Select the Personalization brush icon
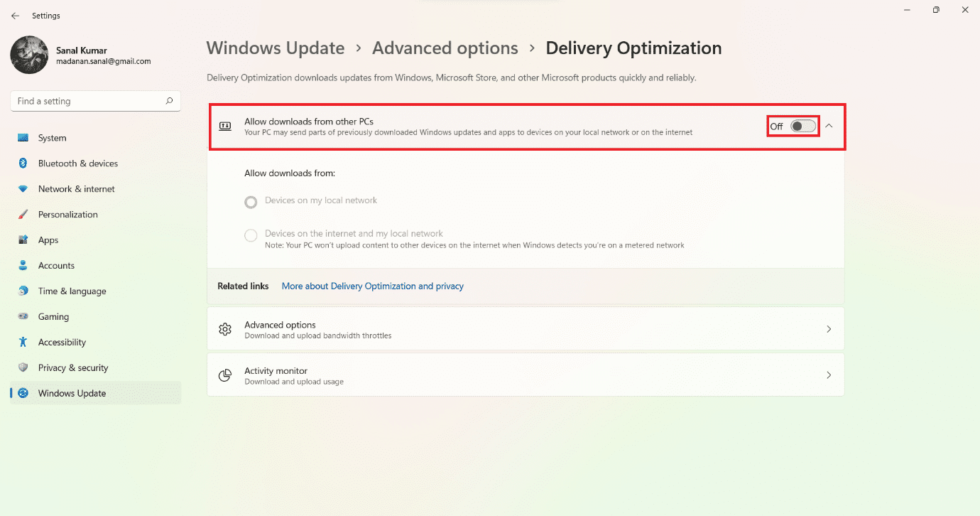This screenshot has width=980, height=516. pos(23,214)
